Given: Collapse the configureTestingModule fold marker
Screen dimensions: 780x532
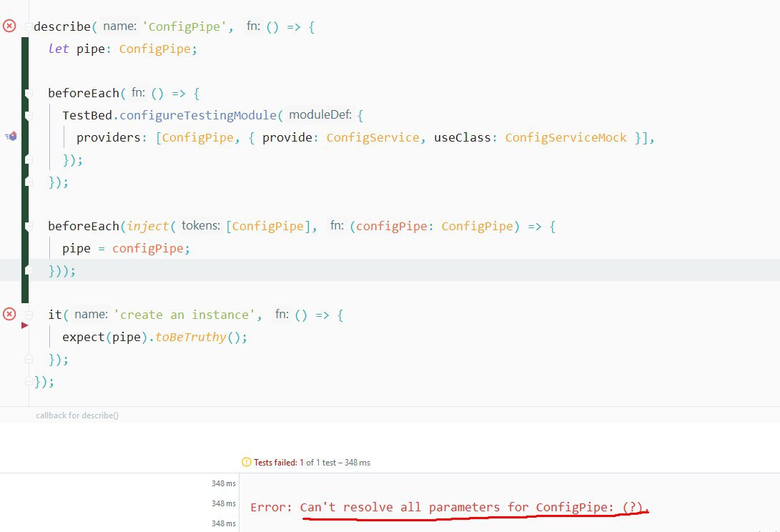Looking at the screenshot, I should click(29, 115).
